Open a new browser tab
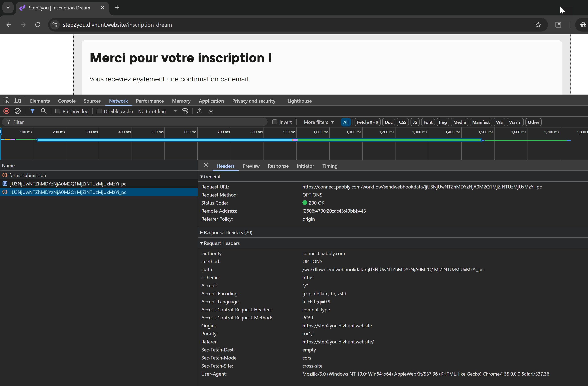Screen dimensions: 588x386 point(117,8)
